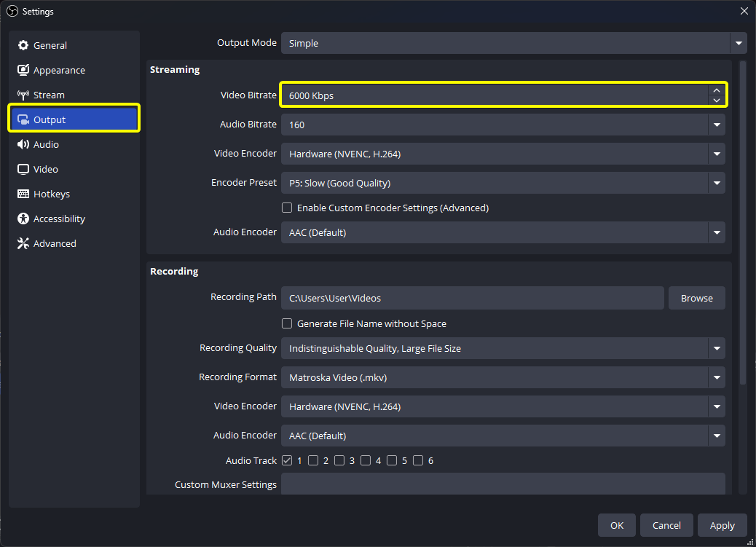Click the Cancel button
This screenshot has height=547, width=756.
click(x=666, y=525)
